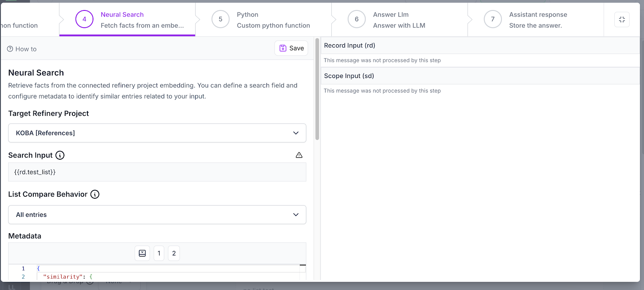Screen dimensions: 644x290
Task: Click the Search Input warning triangle icon
Action: [x=299, y=155]
